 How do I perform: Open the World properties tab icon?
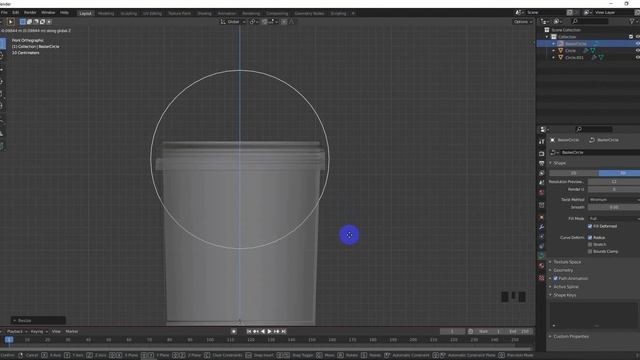[x=542, y=192]
